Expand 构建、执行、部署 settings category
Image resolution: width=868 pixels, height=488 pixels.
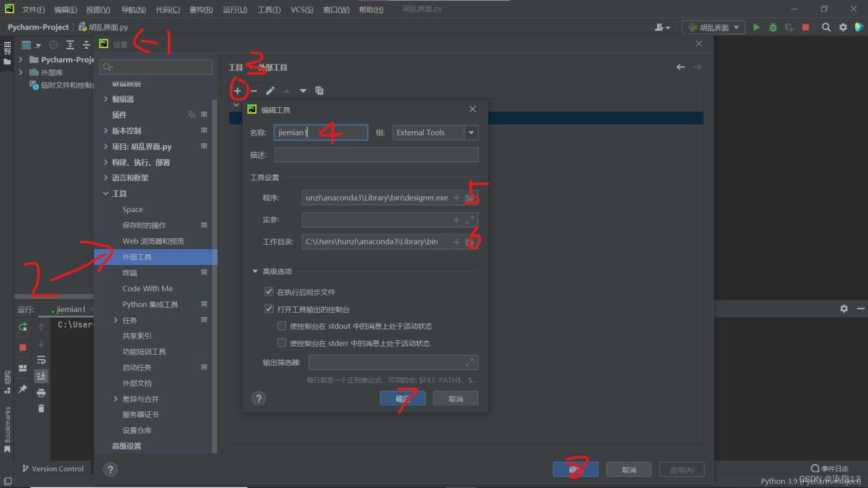[106, 163]
